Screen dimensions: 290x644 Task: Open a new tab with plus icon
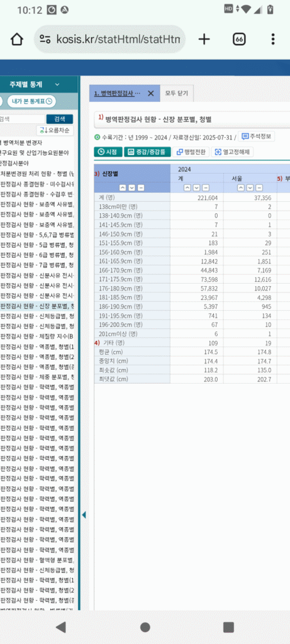point(204,39)
